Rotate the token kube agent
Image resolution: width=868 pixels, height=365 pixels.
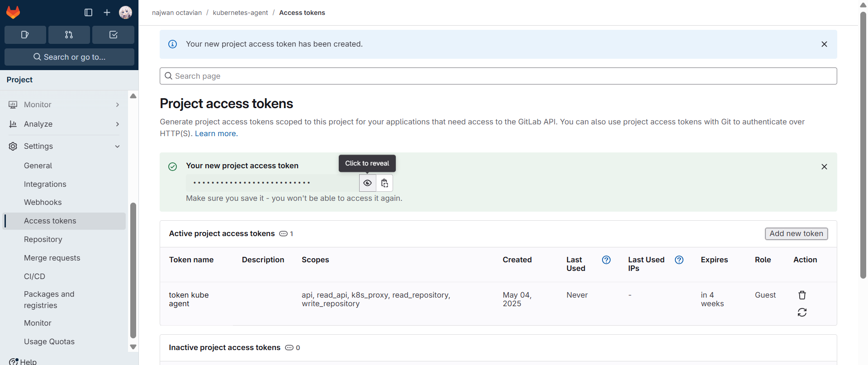click(802, 313)
